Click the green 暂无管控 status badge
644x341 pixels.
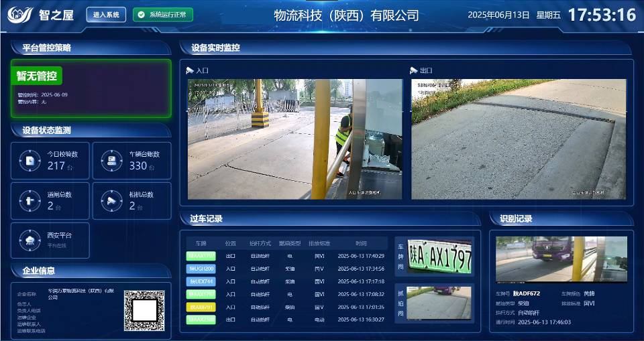click(x=39, y=76)
